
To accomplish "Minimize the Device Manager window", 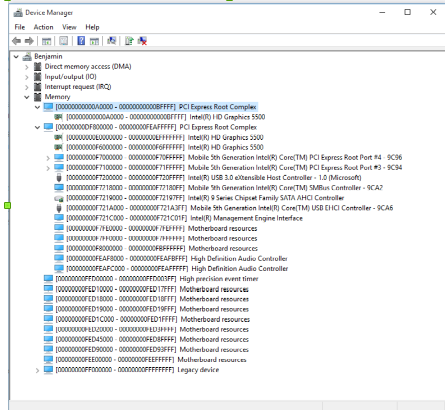I will coord(382,12).
